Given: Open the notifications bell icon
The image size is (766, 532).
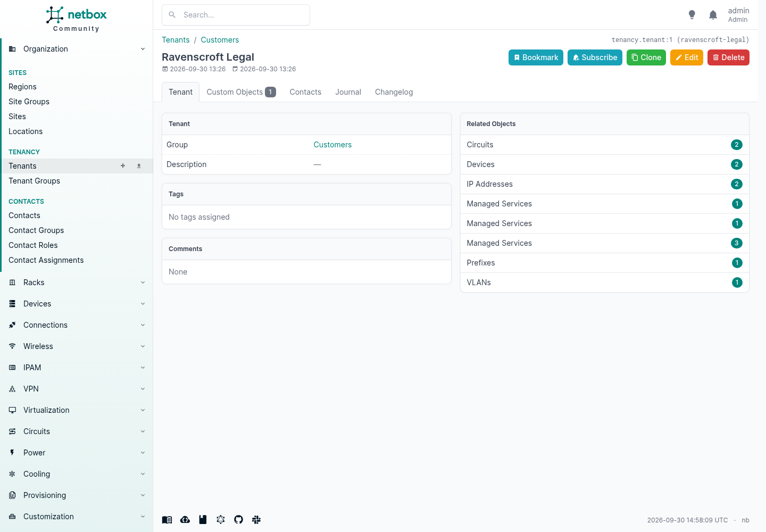Looking at the screenshot, I should pyautogui.click(x=713, y=15).
